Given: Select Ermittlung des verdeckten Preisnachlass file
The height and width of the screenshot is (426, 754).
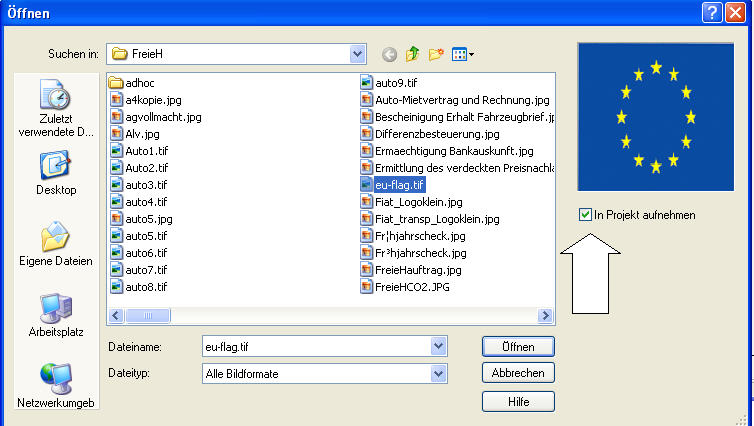Looking at the screenshot, I should pyautogui.click(x=457, y=168).
